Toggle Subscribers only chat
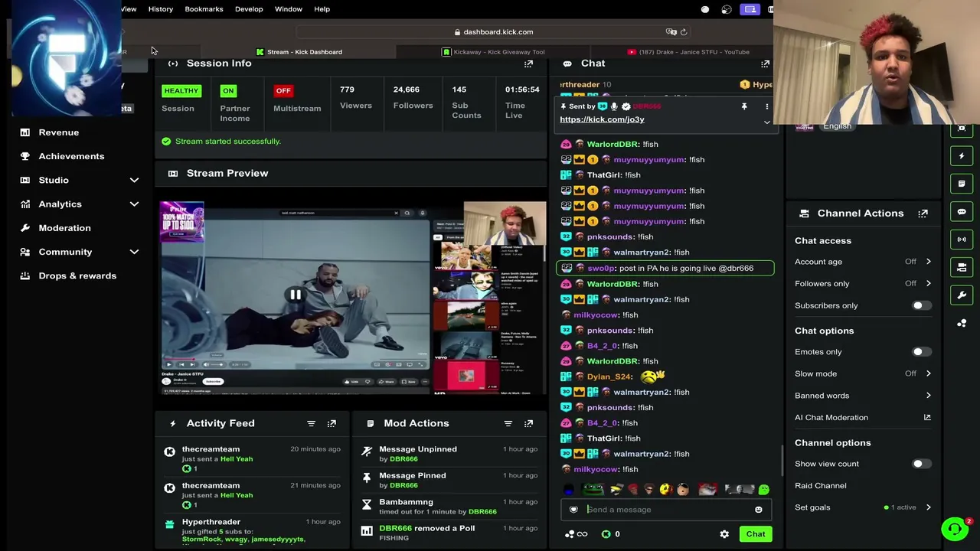Screen dimensions: 980x551 921,305
